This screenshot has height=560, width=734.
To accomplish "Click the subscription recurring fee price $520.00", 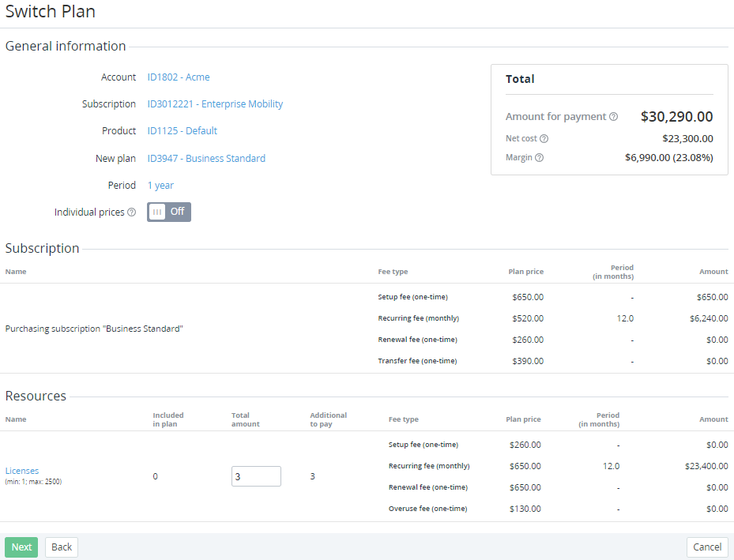I will tap(527, 318).
